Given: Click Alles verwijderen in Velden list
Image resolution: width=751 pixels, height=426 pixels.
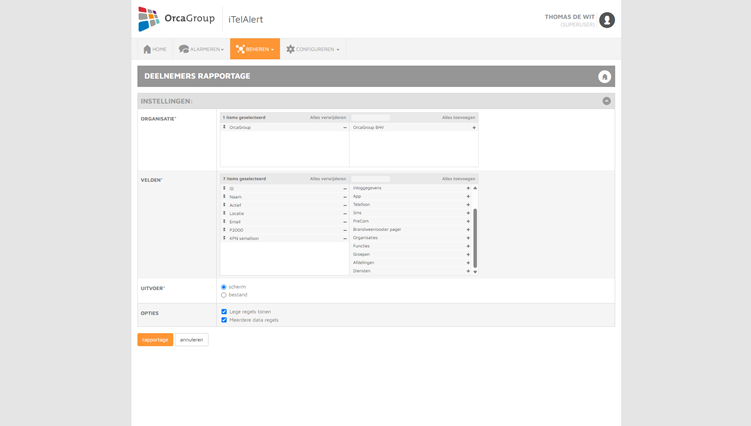Looking at the screenshot, I should click(x=328, y=179).
